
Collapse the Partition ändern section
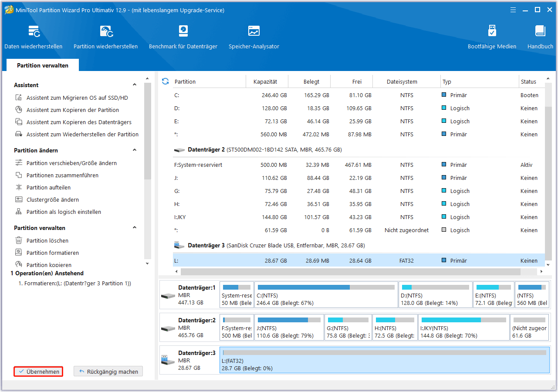click(135, 150)
